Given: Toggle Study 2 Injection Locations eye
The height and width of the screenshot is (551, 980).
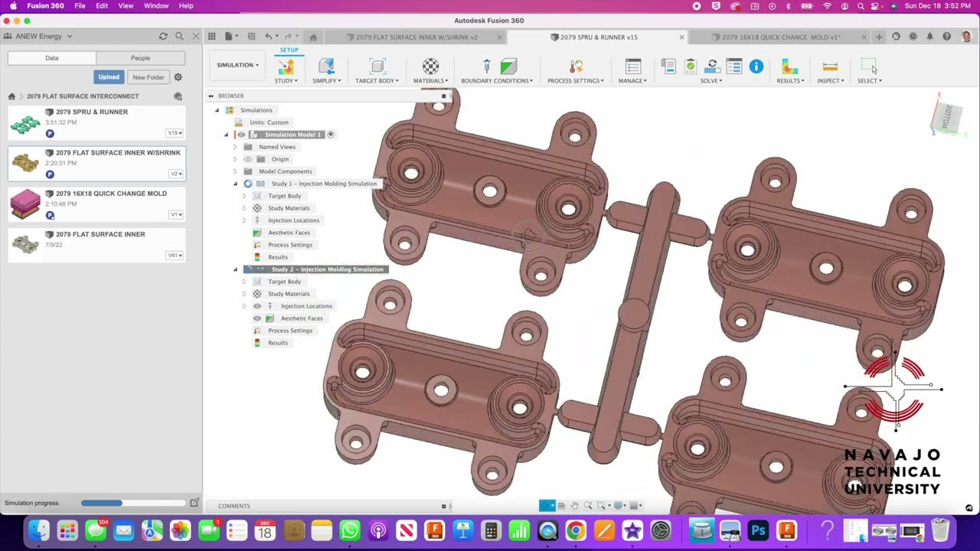Looking at the screenshot, I should pyautogui.click(x=257, y=306).
